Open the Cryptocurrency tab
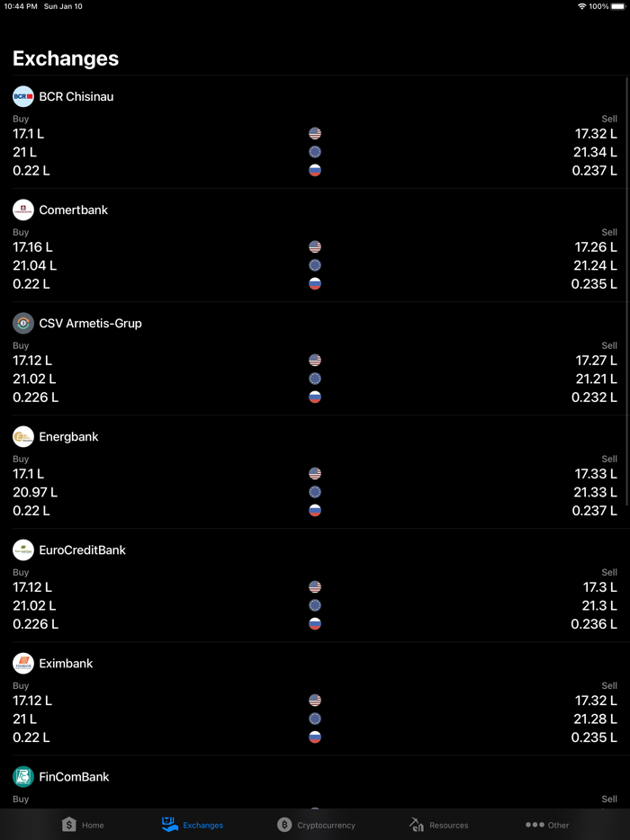630x840 pixels. (317, 824)
